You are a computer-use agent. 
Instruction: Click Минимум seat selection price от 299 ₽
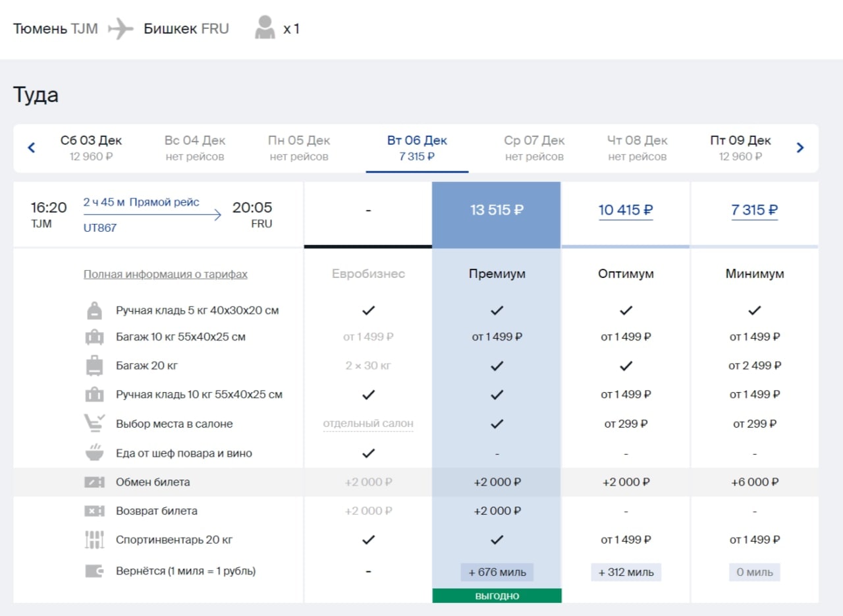tap(755, 424)
